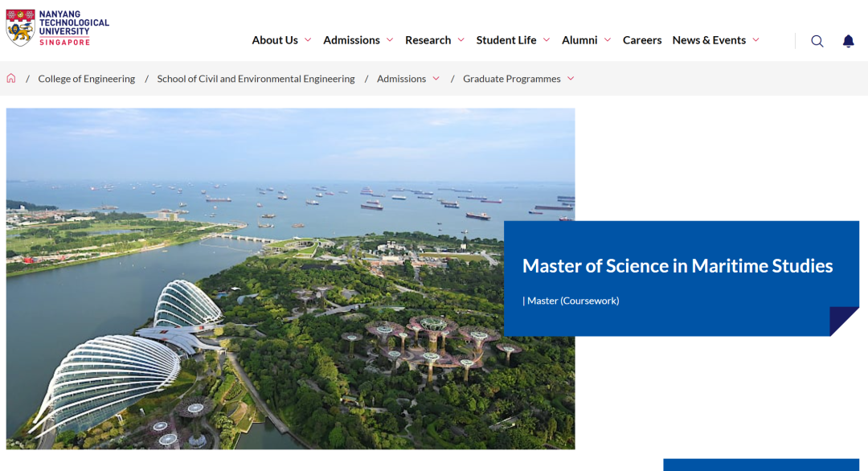Select Research in the top navigation
The width and height of the screenshot is (868, 471).
point(428,40)
